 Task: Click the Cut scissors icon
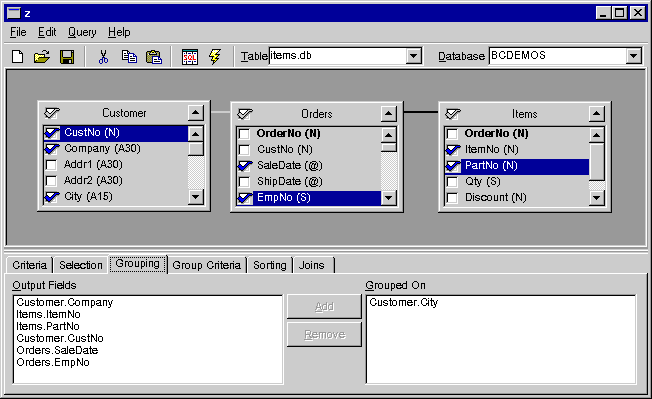[104, 57]
